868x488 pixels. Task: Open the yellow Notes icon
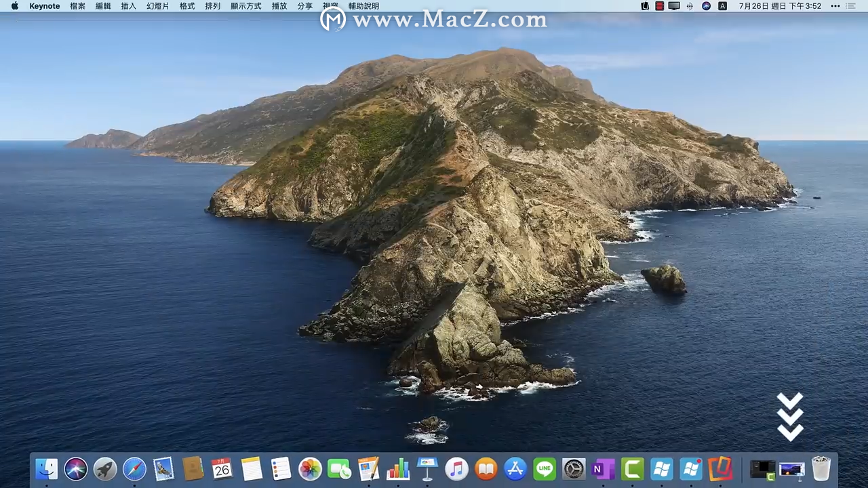(x=252, y=468)
